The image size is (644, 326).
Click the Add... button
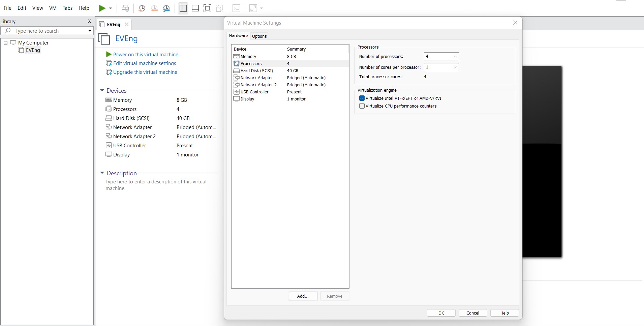tap(303, 296)
